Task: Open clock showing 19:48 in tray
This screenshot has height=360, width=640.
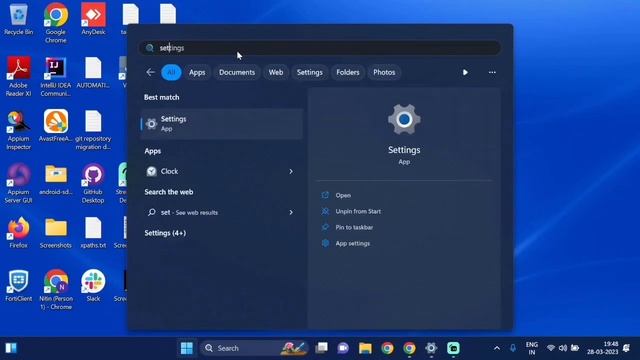Action: click(x=602, y=348)
